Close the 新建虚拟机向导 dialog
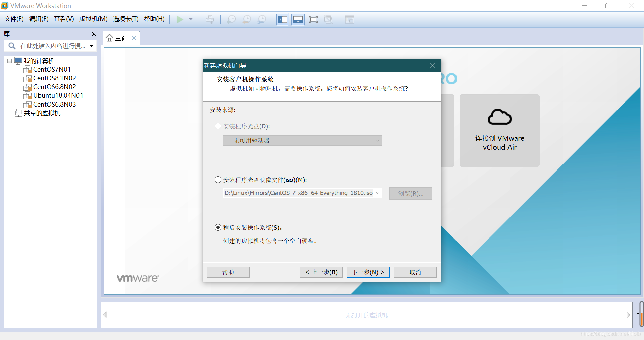 coord(433,66)
